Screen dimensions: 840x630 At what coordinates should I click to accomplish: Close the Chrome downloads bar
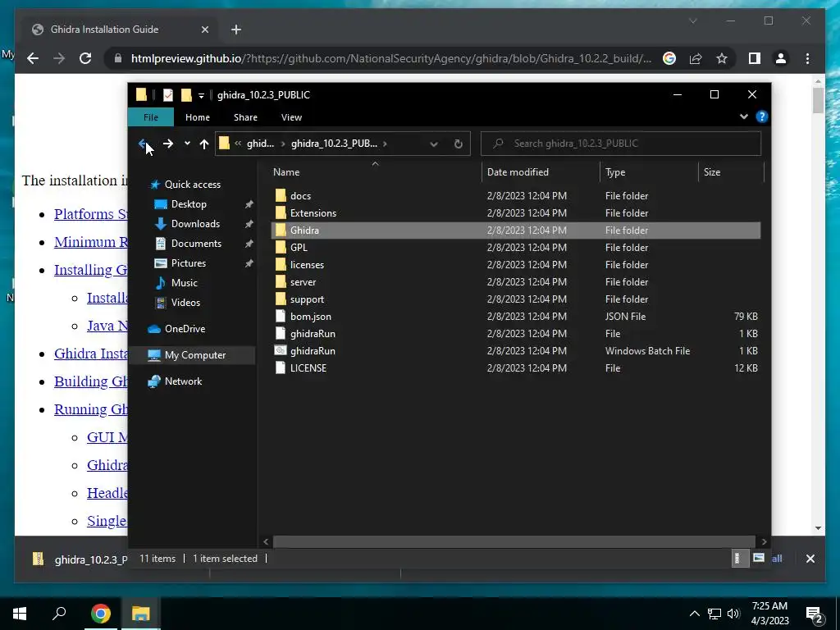[x=810, y=559]
